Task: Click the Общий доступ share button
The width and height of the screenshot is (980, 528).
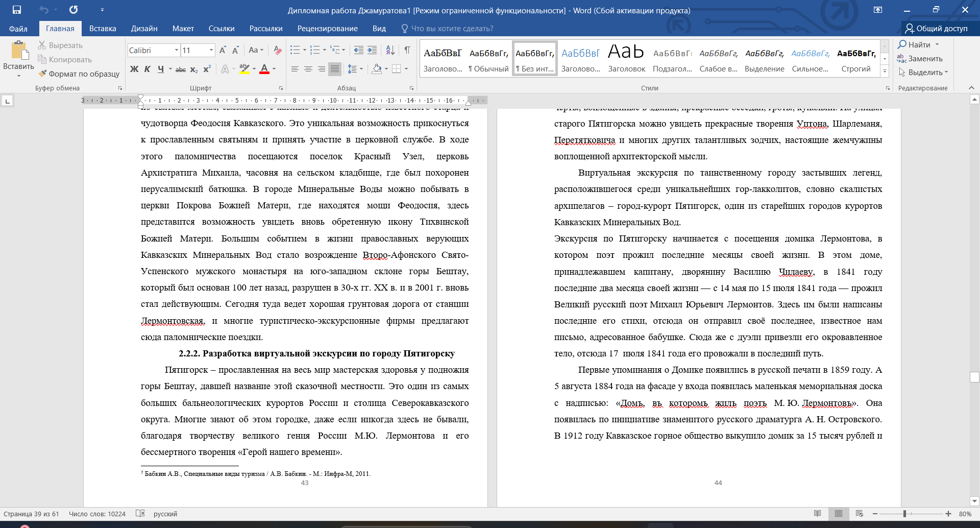Action: point(936,29)
